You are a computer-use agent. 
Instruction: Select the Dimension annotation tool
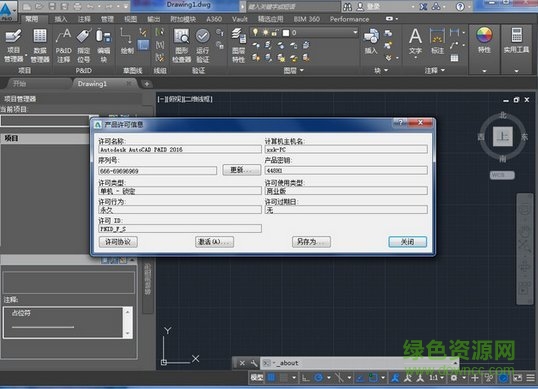point(437,42)
